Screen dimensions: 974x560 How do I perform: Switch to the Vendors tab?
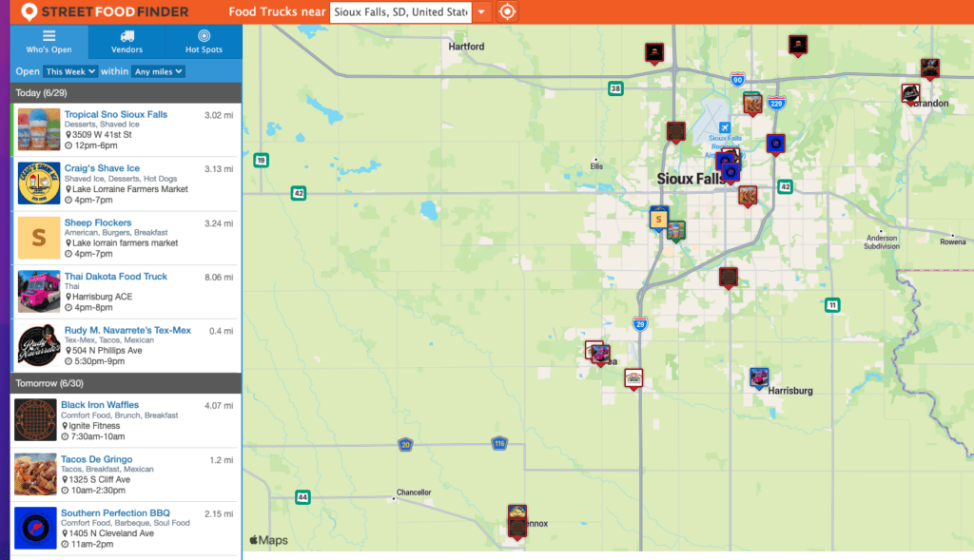(x=127, y=42)
